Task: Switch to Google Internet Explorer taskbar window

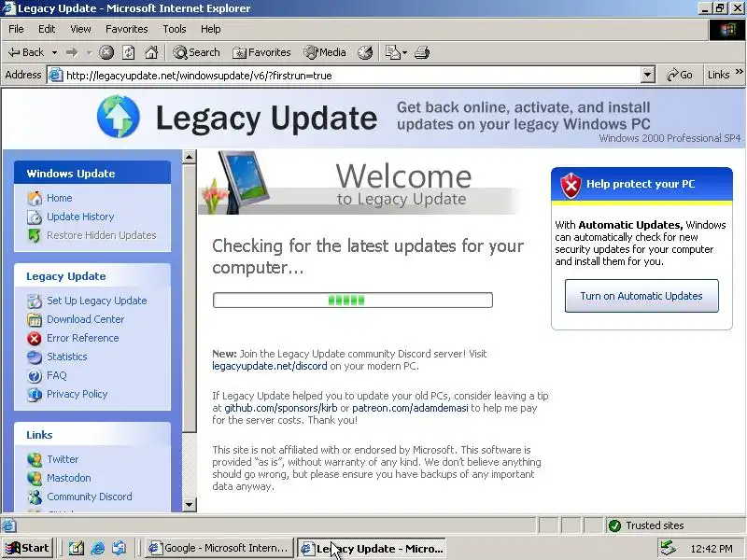Action: [x=219, y=548]
